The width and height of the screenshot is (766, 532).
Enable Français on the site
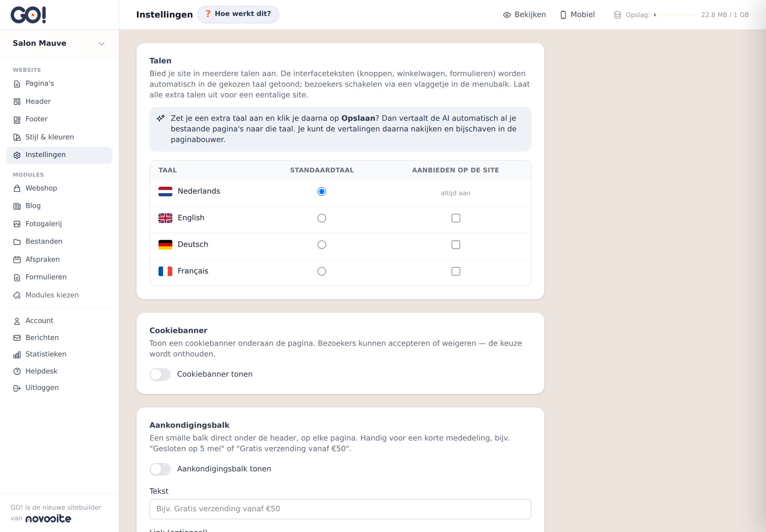(456, 271)
